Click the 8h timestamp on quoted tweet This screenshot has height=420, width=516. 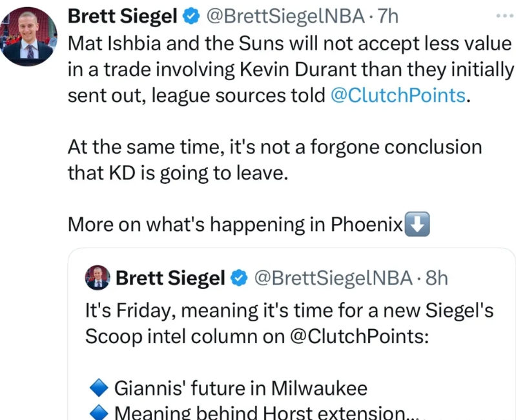pyautogui.click(x=437, y=278)
